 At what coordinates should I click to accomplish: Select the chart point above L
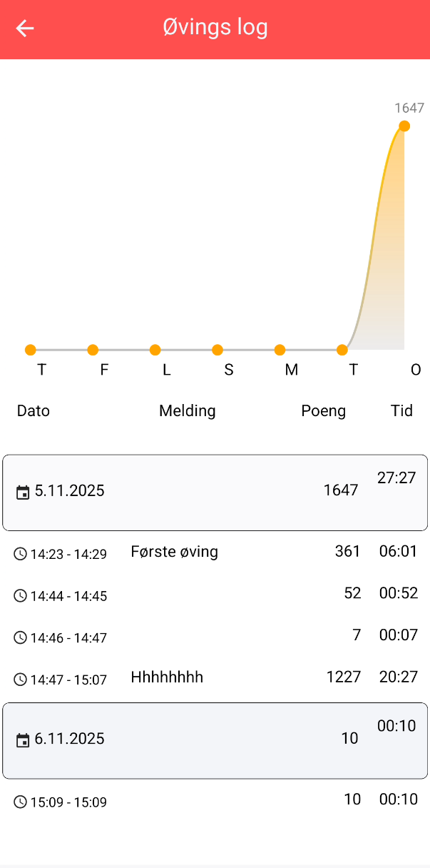(x=155, y=350)
